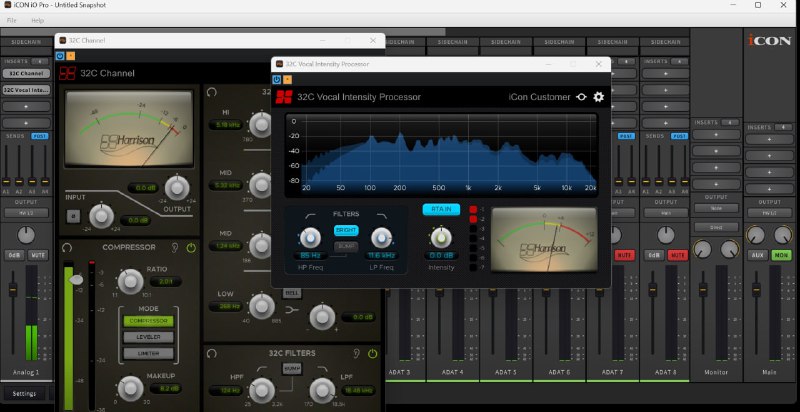
Task: Click the red Harrison logo in Vocal Intensity Processor
Action: [x=284, y=97]
